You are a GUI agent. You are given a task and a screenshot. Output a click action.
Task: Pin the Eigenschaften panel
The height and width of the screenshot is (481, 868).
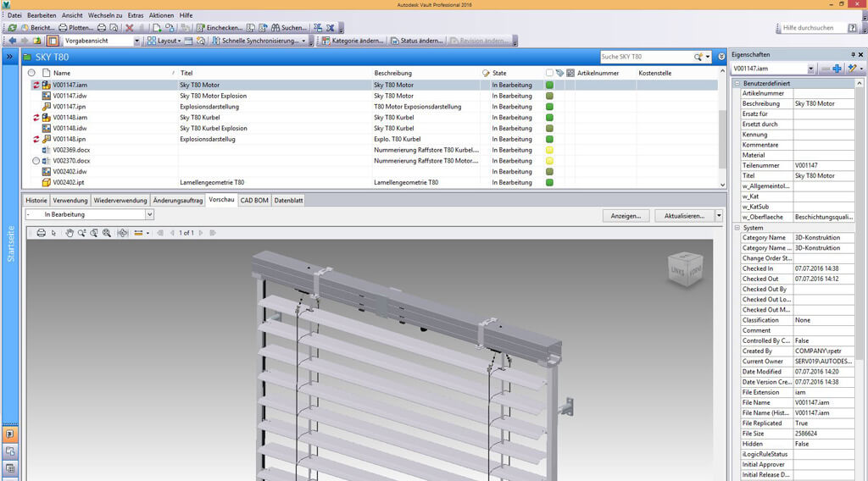click(853, 54)
